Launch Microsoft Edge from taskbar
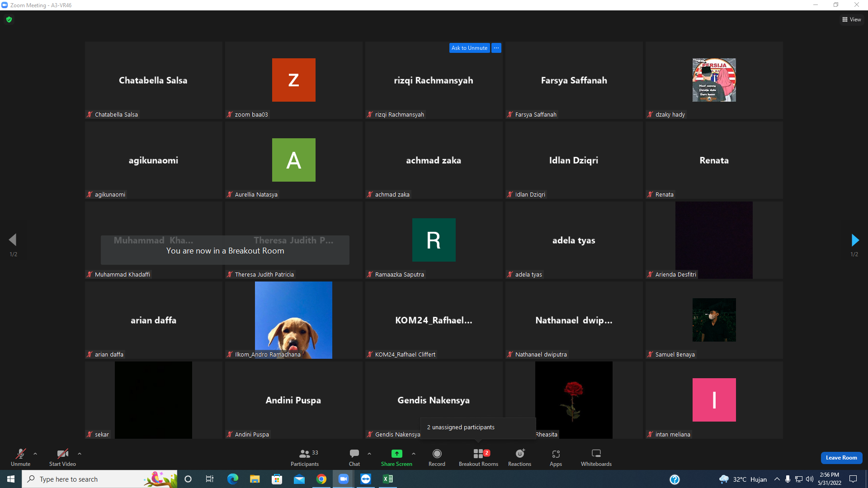Viewport: 868px width, 488px height. pos(232,479)
